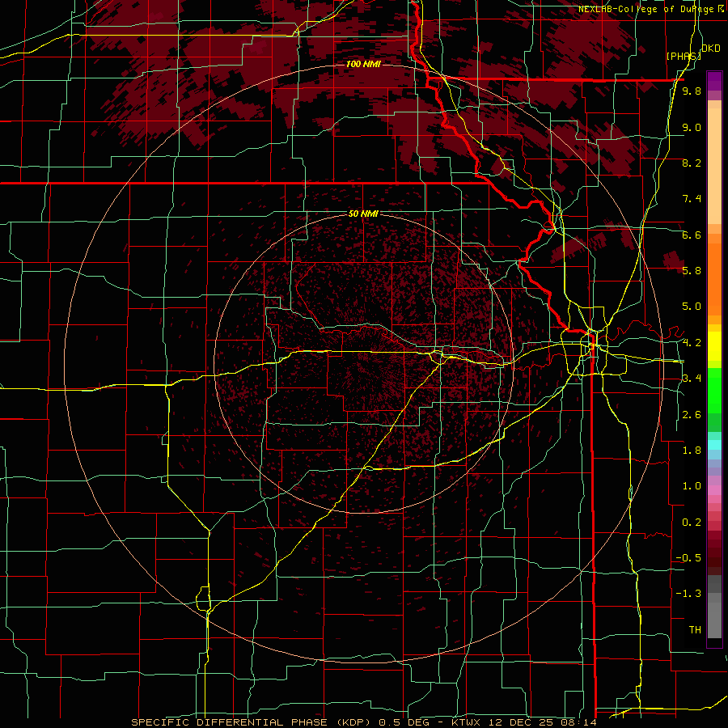
Task: Click the TH threshold label
Action: (x=695, y=630)
